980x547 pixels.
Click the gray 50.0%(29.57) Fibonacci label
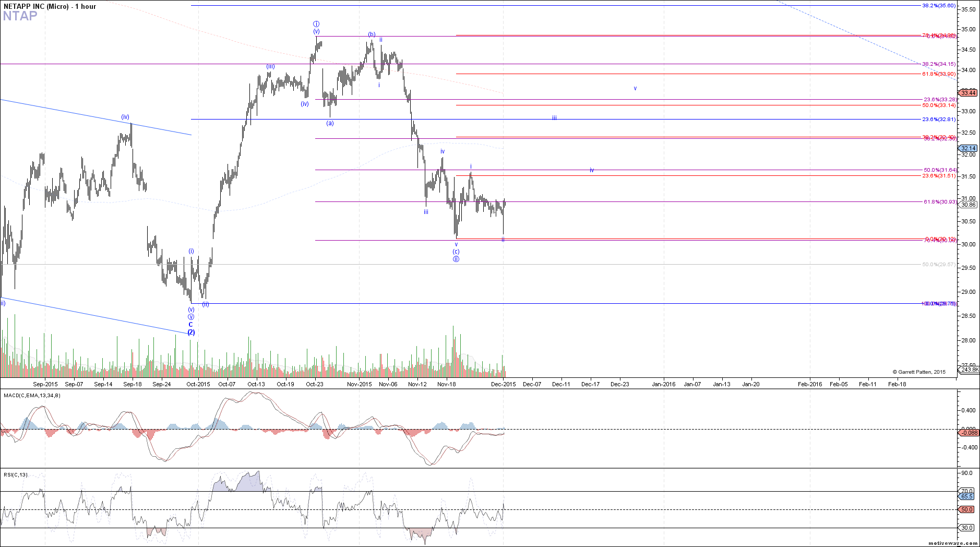tap(939, 264)
